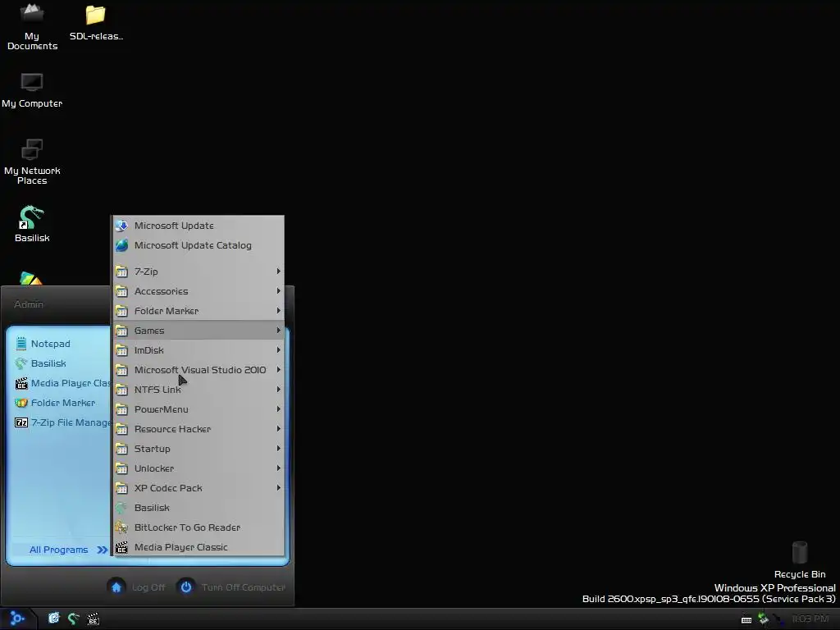Select the SDL-releas... folder on desktop
Screen dimensions: 840x630
[96, 24]
